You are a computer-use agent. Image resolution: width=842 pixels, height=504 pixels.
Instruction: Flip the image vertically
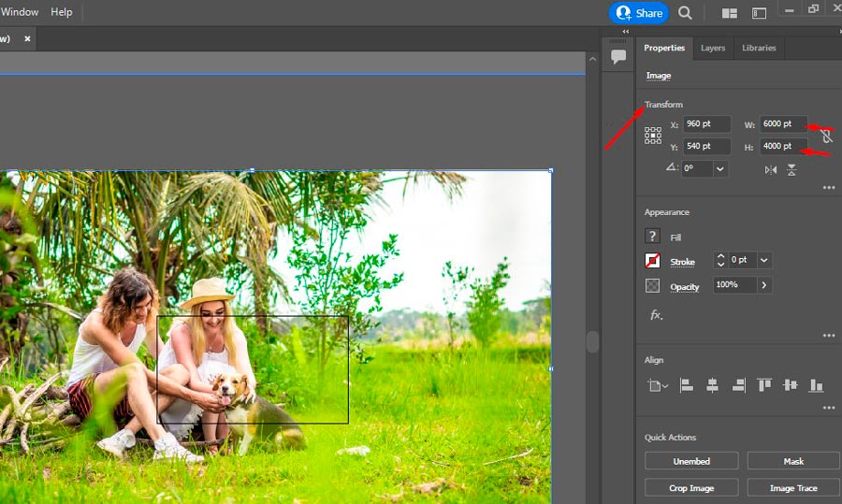[x=791, y=169]
